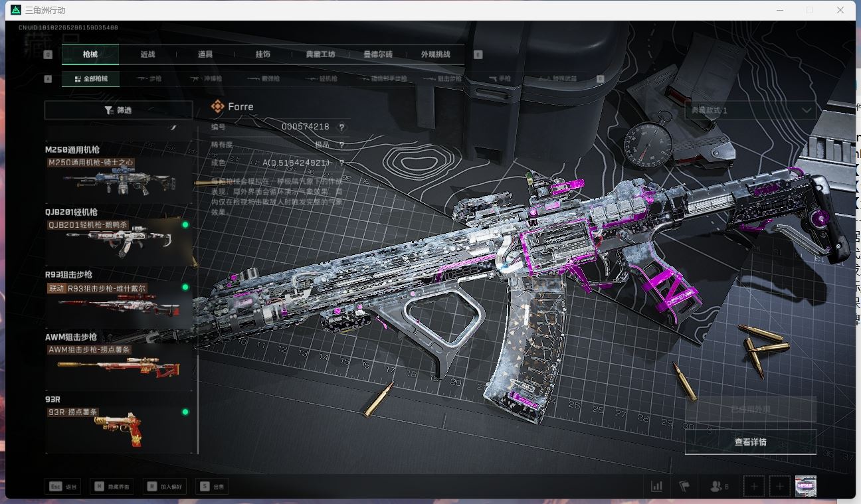The height and width of the screenshot is (504, 861).
Task: Click the help icon beside 编号
Action: pyautogui.click(x=342, y=127)
